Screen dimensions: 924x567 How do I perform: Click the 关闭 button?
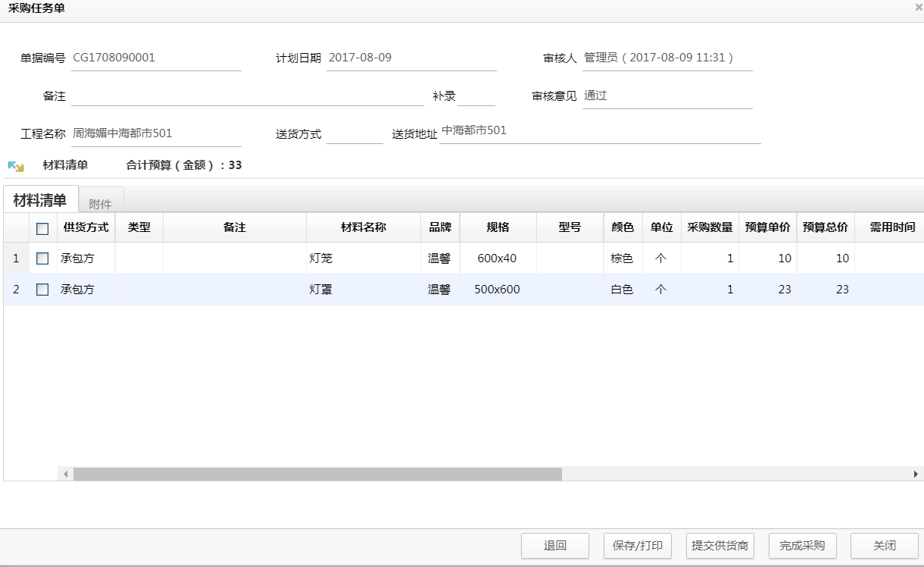[x=885, y=546]
